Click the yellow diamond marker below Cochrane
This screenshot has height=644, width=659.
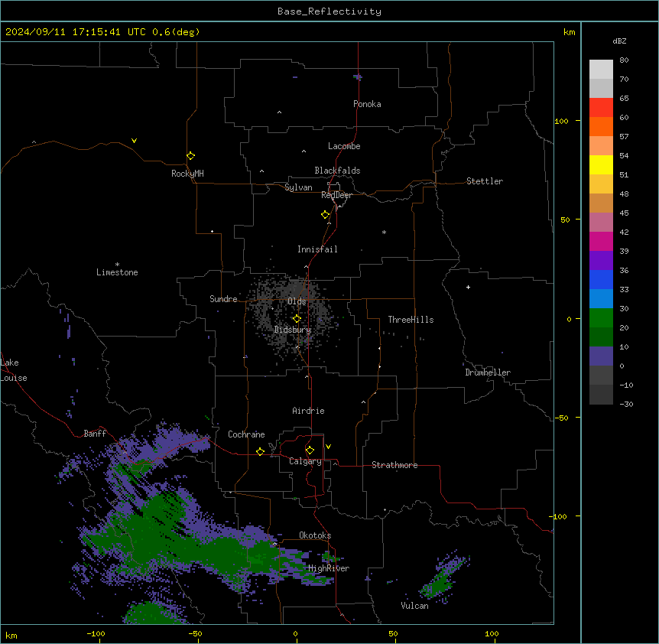(260, 451)
